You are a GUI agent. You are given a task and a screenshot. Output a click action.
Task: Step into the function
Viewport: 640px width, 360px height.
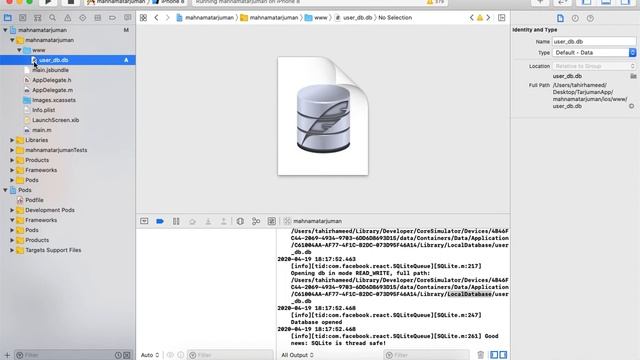208,221
